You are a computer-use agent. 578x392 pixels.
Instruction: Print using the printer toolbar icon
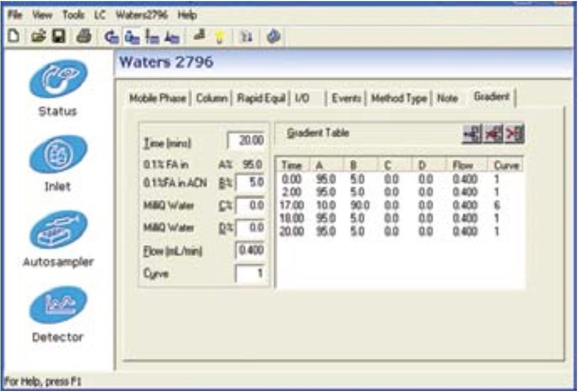pos(84,36)
